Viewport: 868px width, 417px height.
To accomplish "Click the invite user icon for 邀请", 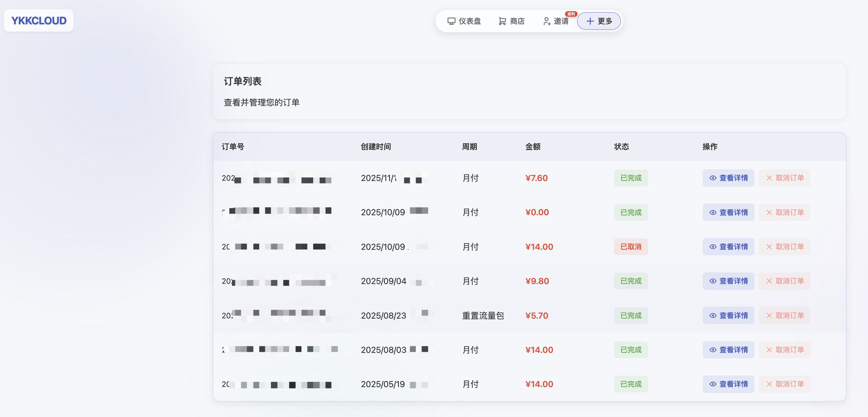I will pyautogui.click(x=547, y=21).
